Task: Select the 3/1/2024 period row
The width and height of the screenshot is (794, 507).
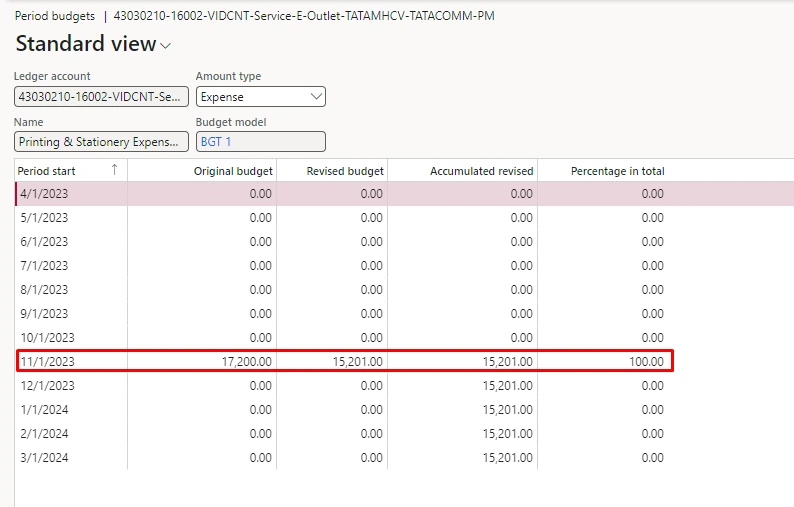Action: pos(405,457)
